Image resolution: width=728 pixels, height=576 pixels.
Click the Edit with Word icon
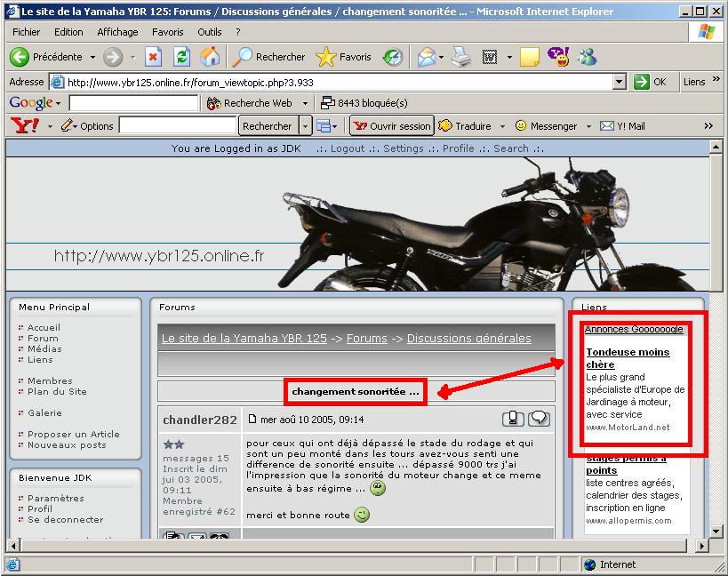pyautogui.click(x=490, y=57)
